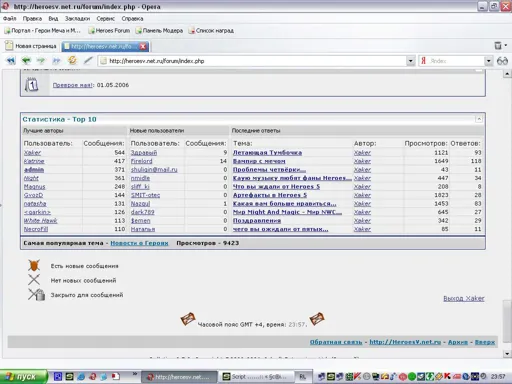Open the Новости о Героях popular topic
The width and height of the screenshot is (512, 384).
(x=139, y=243)
